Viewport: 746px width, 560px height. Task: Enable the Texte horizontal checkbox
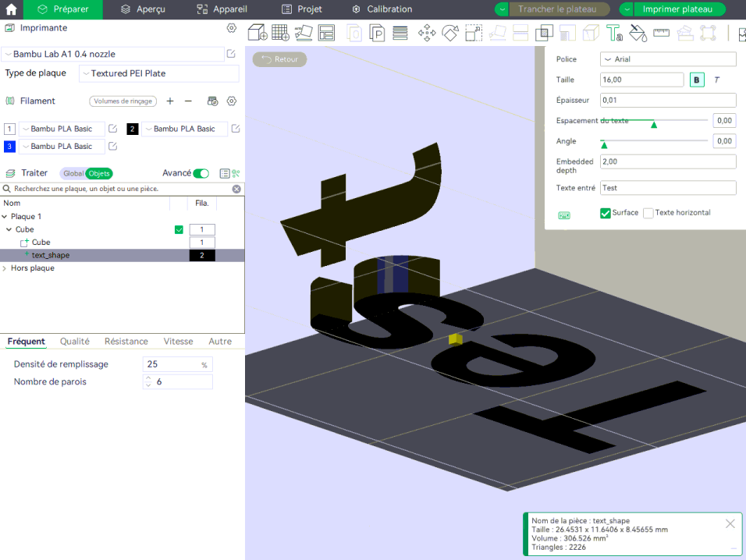648,213
